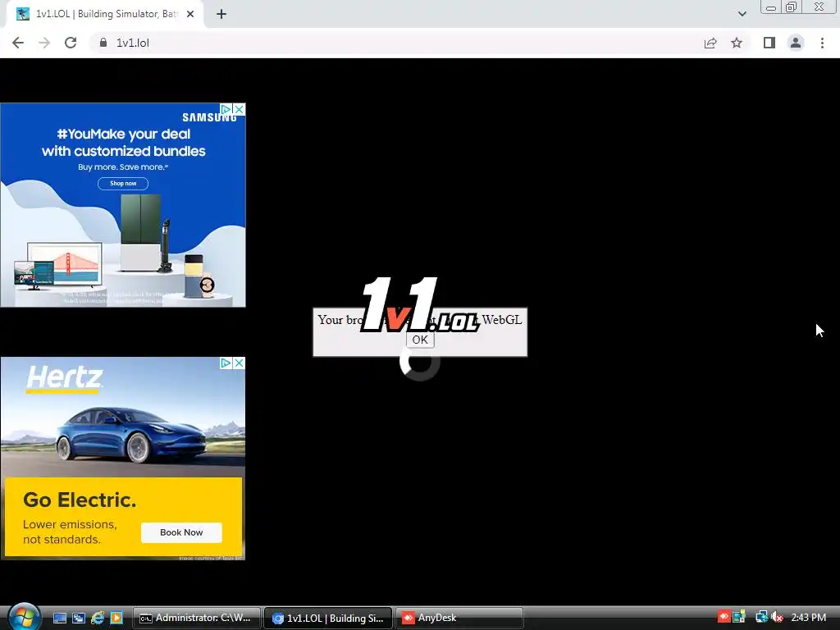The height and width of the screenshot is (630, 840).
Task: Click Show Desktop quick launch icon
Action: (59, 618)
